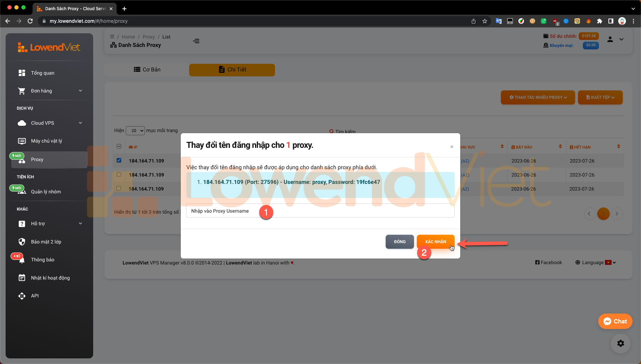Click the hamburger menu toggle icon
Image resolution: width=641 pixels, height=364 pixels.
196,41
